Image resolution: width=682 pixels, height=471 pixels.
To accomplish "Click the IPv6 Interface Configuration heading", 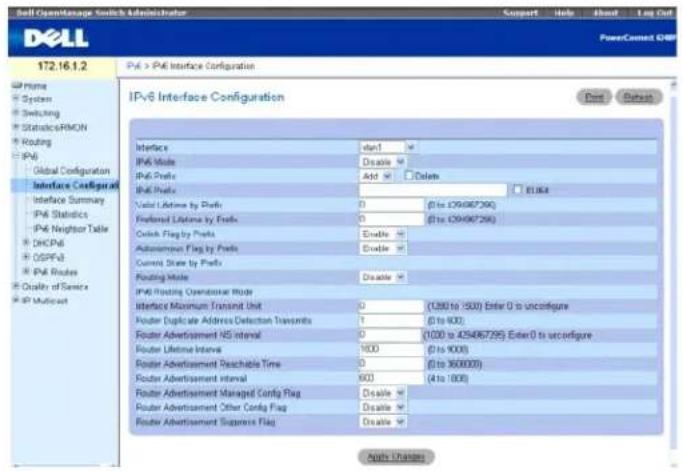I will pos(207,97).
